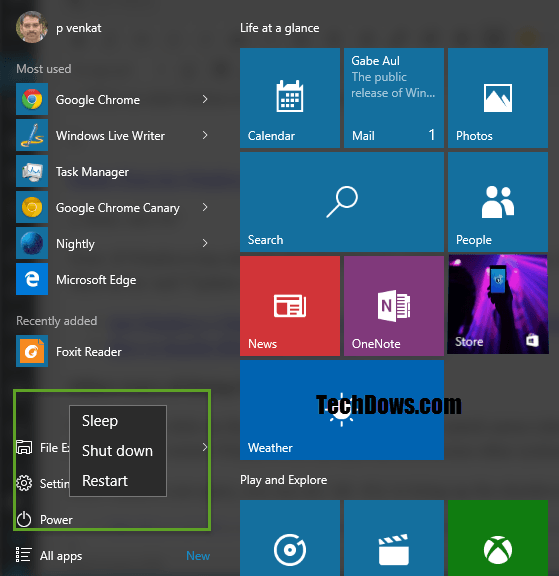
Task: Open the Mail tile
Action: click(x=394, y=98)
